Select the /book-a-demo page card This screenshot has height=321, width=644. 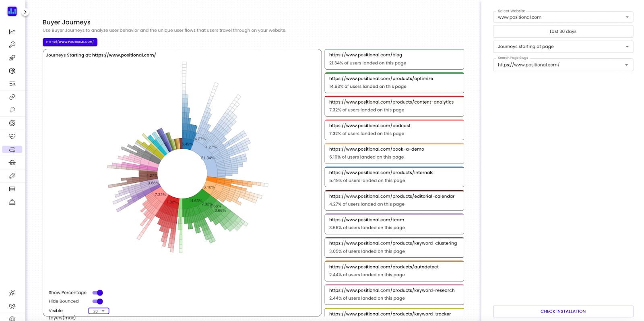394,153
